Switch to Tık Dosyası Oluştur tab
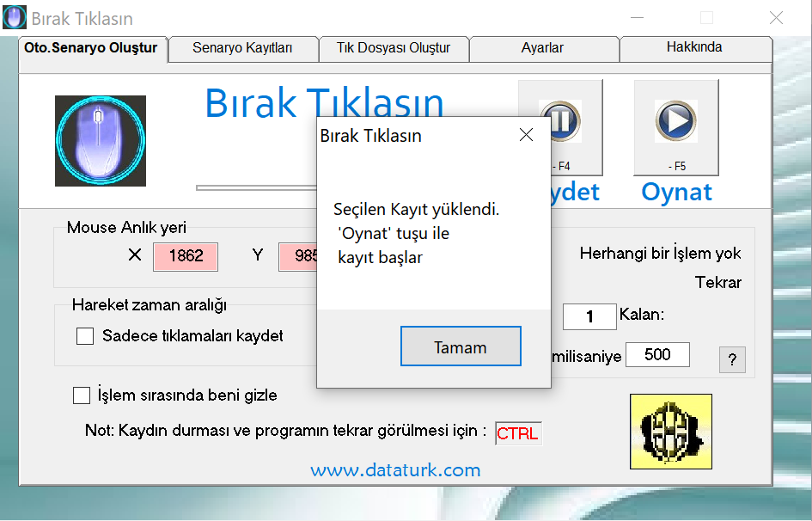 (x=394, y=48)
